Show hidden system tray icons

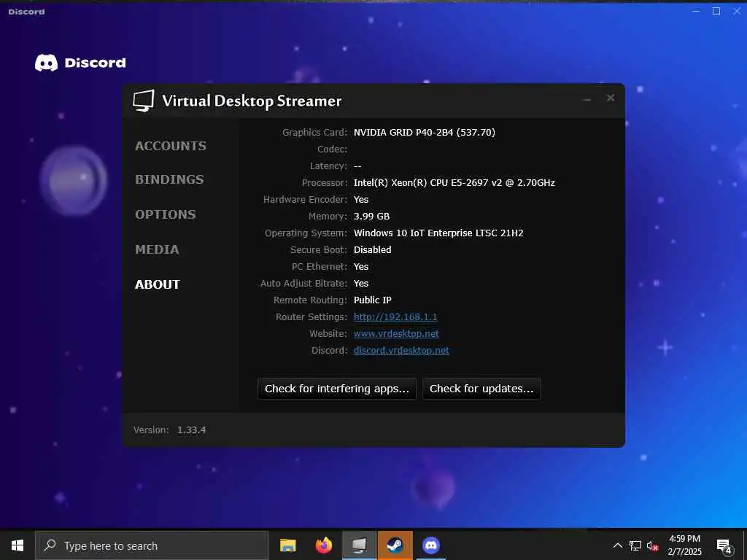click(617, 545)
